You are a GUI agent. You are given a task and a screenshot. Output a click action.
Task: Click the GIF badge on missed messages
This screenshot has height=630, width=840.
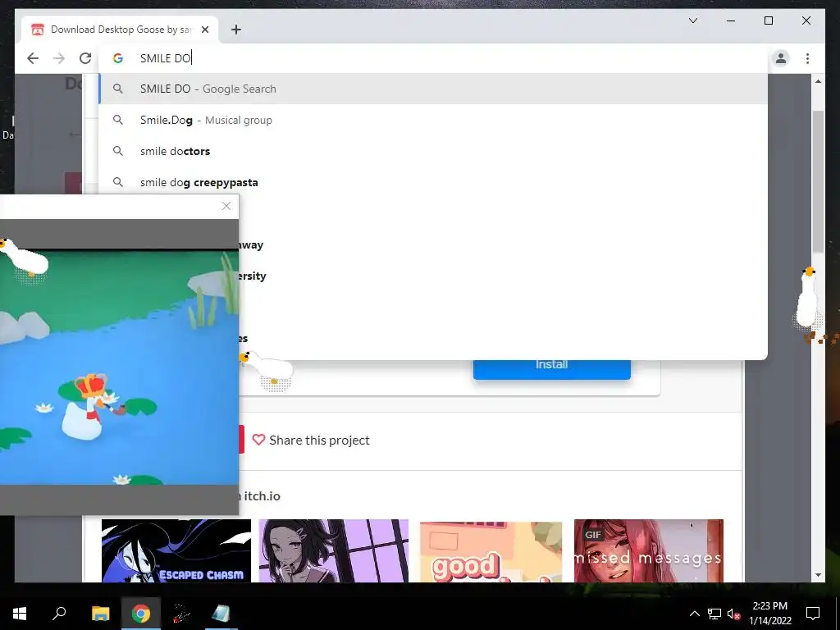592,535
